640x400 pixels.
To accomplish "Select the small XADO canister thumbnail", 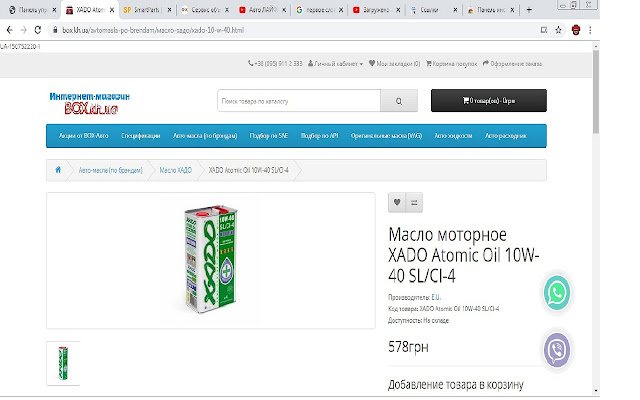I will coord(63,363).
